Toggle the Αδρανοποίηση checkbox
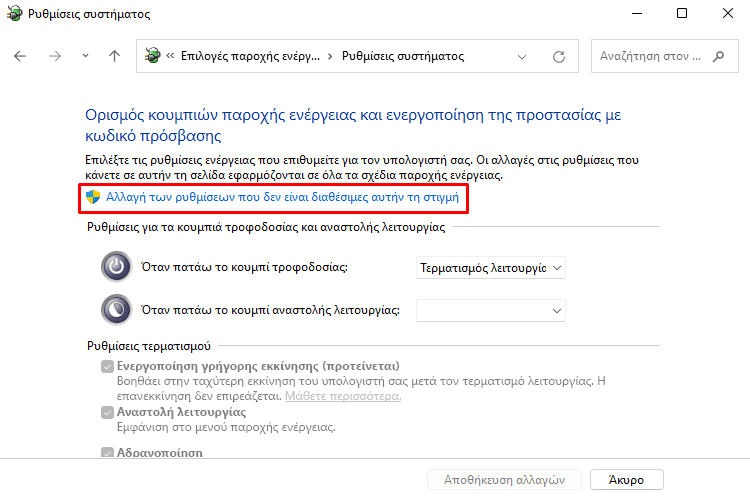Screen dimensions: 750x500 click(107, 452)
